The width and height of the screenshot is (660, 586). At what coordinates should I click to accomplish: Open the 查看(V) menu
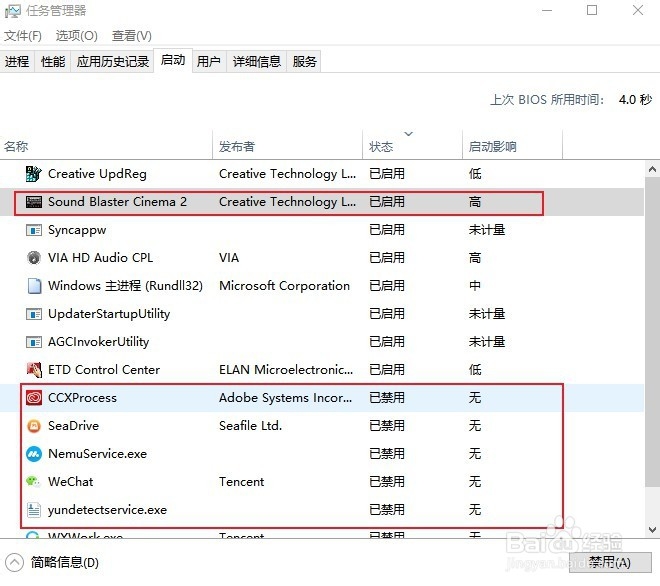132,36
